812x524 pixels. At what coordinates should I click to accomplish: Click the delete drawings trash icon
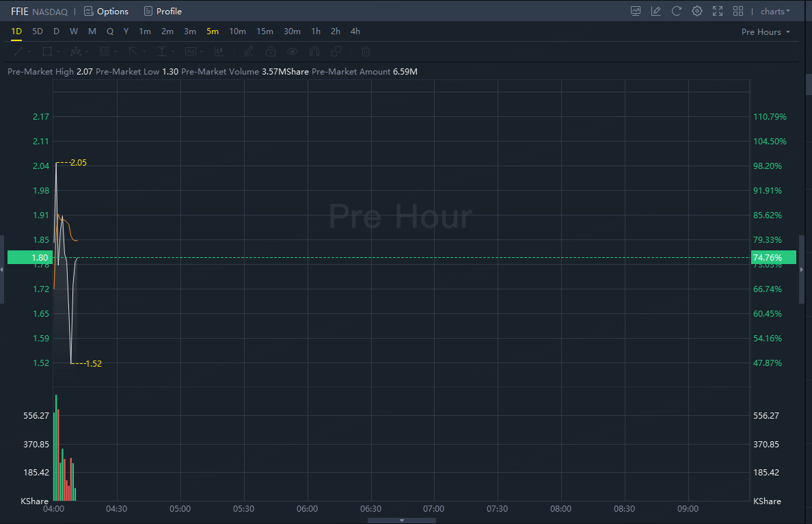366,51
